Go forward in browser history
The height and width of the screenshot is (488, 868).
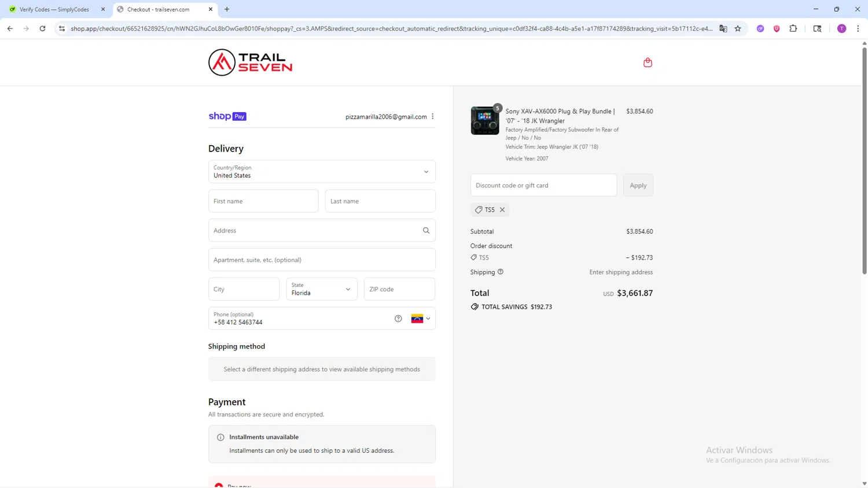pos(26,28)
